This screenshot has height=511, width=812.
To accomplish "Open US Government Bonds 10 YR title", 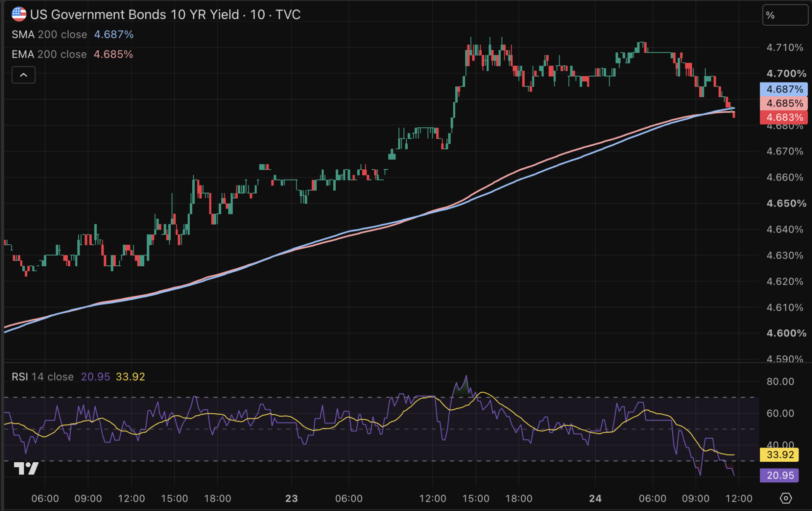I will coord(165,15).
